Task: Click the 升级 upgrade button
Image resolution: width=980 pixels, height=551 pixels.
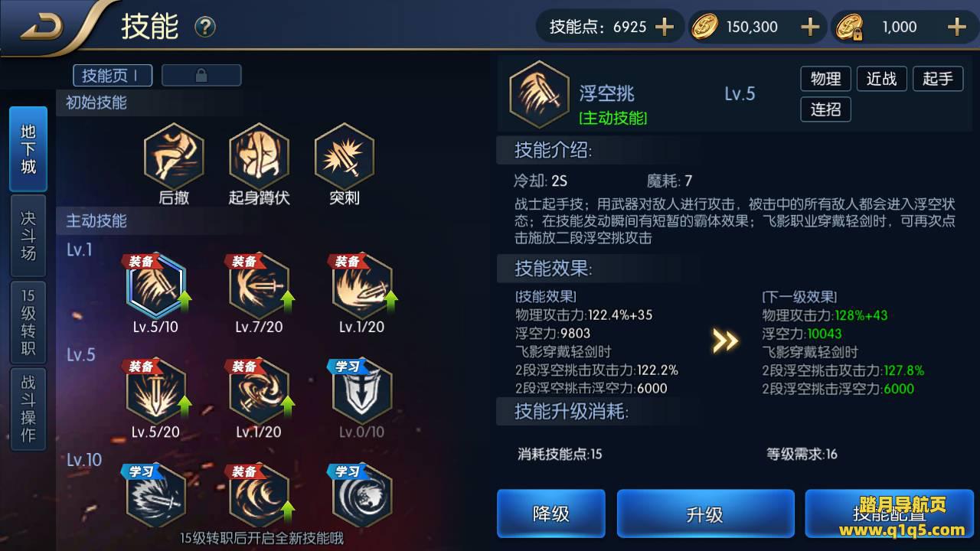Action: click(x=705, y=514)
